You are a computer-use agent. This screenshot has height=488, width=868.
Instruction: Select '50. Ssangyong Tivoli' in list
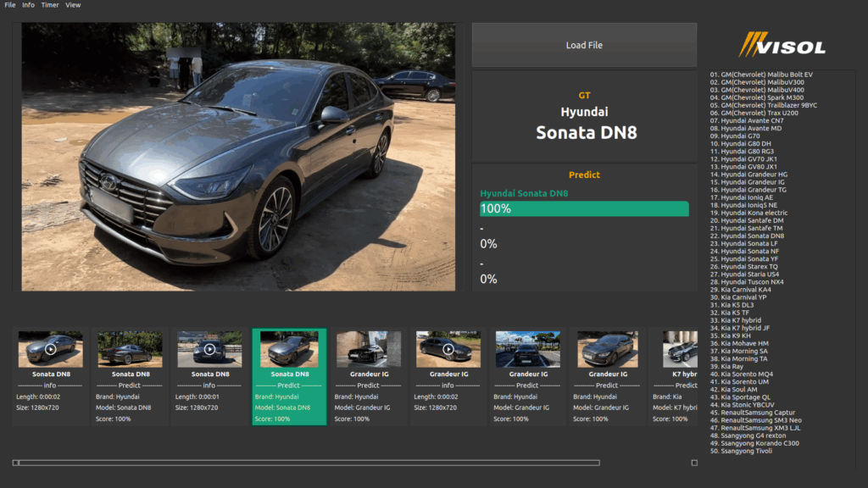741,451
